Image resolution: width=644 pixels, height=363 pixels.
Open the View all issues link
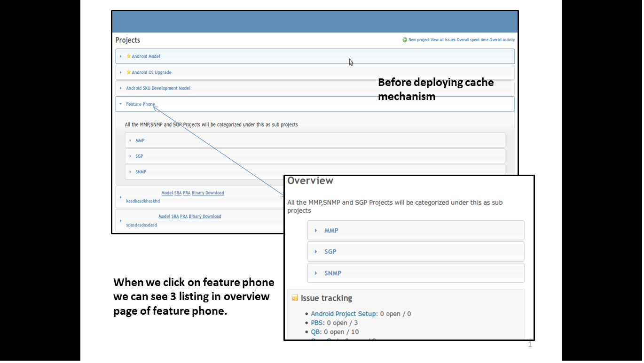coord(443,40)
